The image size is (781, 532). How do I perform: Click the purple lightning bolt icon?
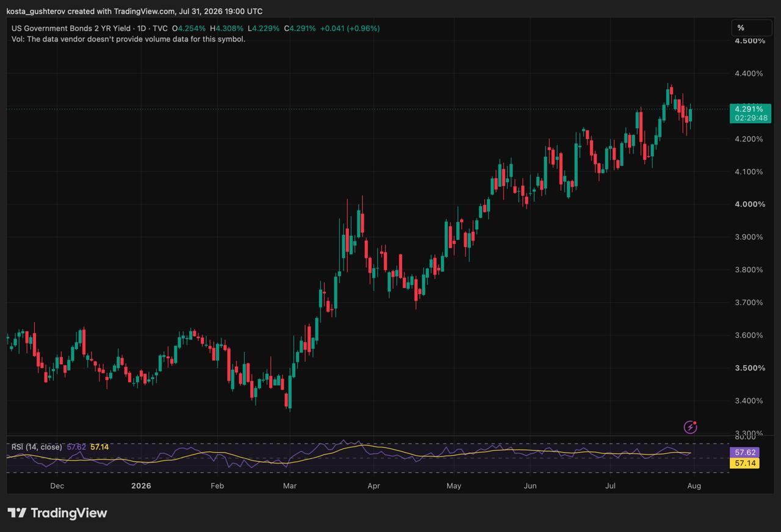[690, 427]
